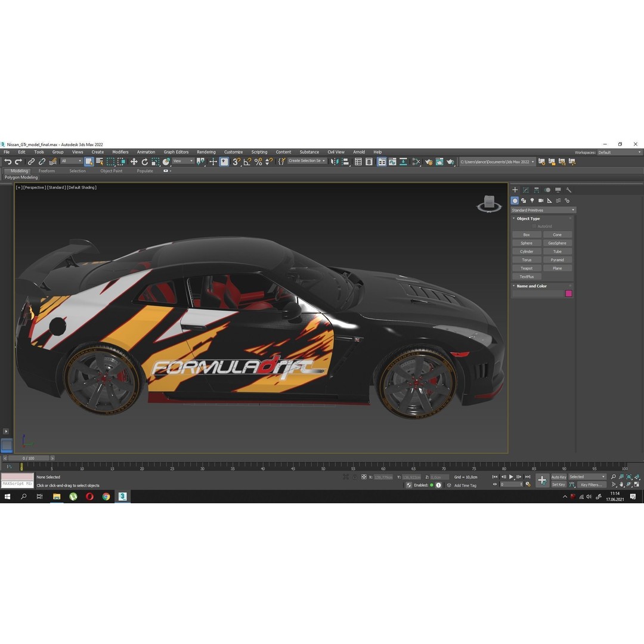Click the Unlink Selection icon
644x644 pixels.
pyautogui.click(x=42, y=162)
